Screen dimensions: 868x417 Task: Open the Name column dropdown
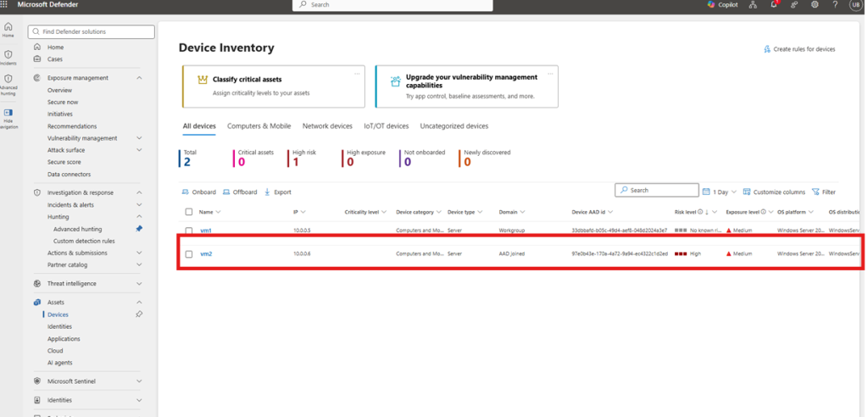(x=218, y=212)
